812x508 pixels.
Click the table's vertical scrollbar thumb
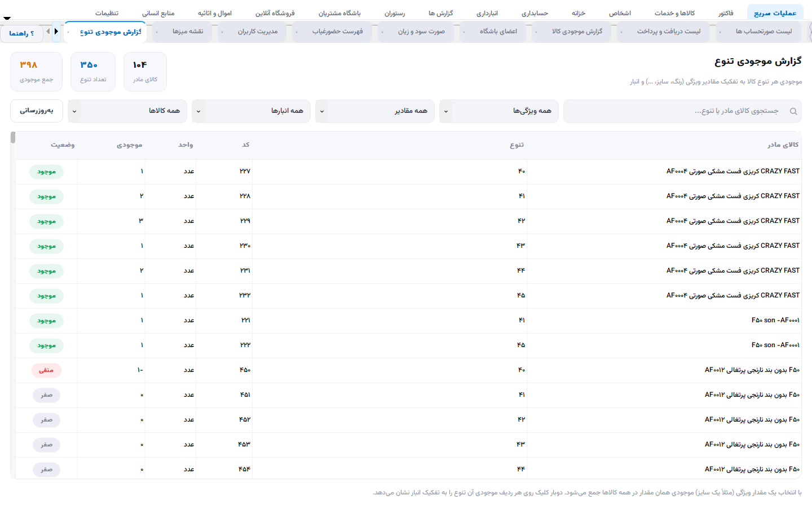click(13, 138)
